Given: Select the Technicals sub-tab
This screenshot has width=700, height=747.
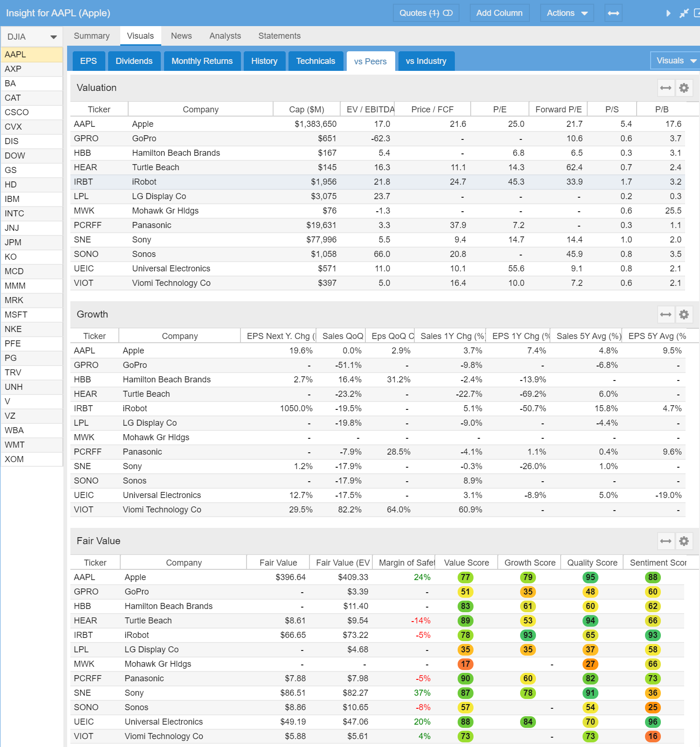Looking at the screenshot, I should [316, 61].
